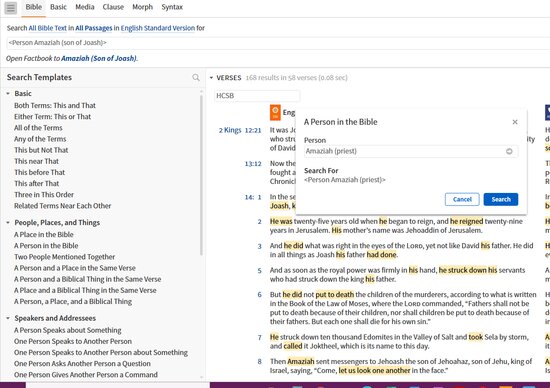Open the 14:1 verse reference link

click(253, 197)
